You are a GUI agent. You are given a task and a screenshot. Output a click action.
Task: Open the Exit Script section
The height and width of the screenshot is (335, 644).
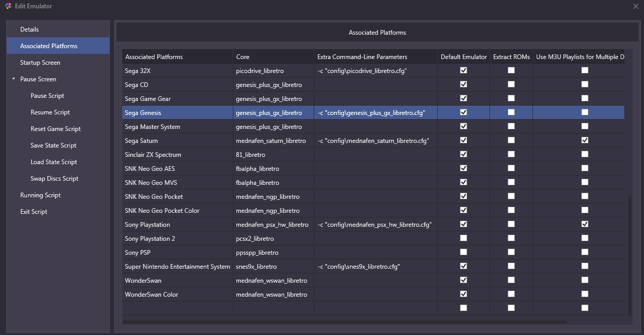[x=58, y=212]
